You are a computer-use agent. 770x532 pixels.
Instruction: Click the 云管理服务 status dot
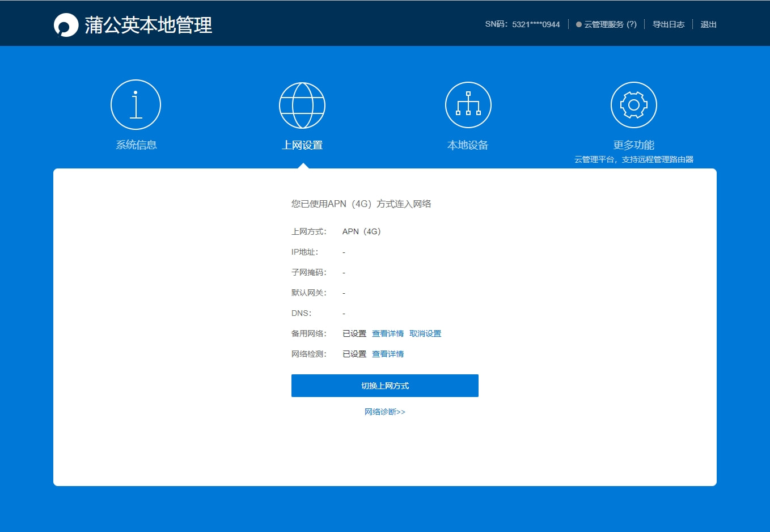point(578,24)
